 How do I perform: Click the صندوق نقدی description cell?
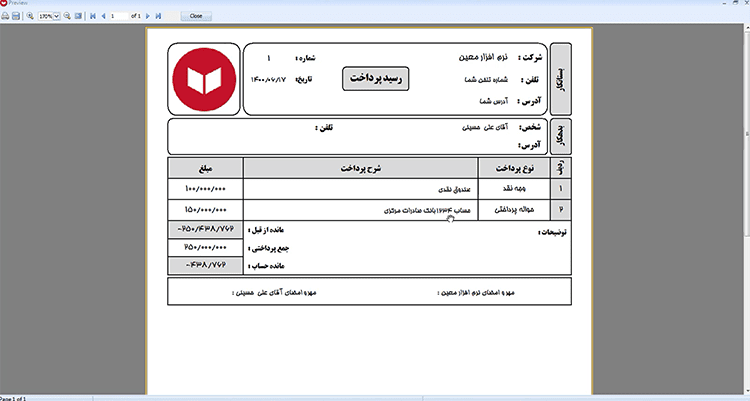[361, 189]
